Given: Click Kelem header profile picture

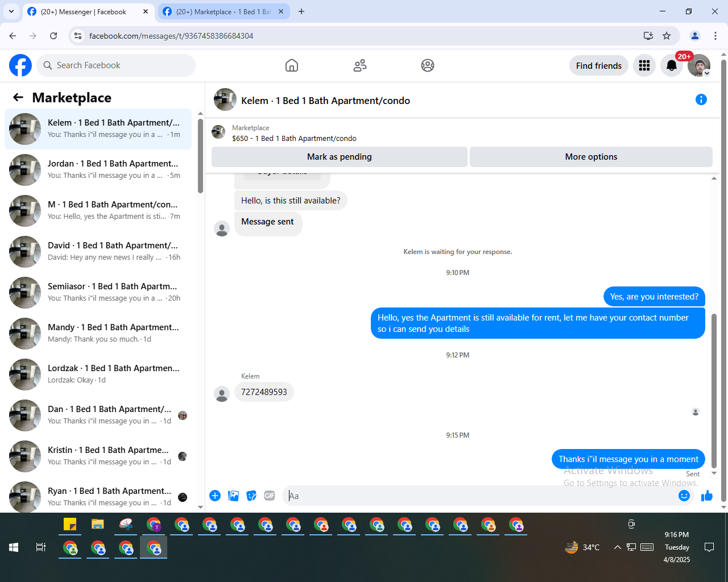Looking at the screenshot, I should click(x=225, y=99).
